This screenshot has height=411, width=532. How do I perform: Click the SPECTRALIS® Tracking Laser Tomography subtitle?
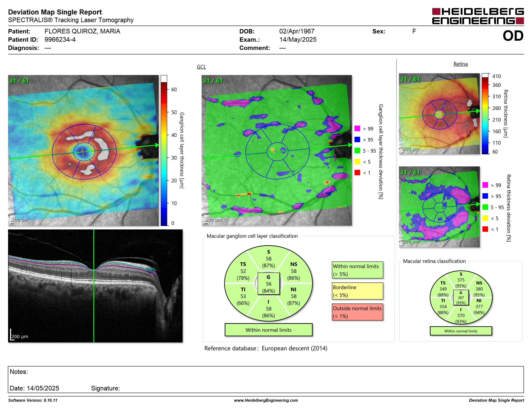[71, 20]
